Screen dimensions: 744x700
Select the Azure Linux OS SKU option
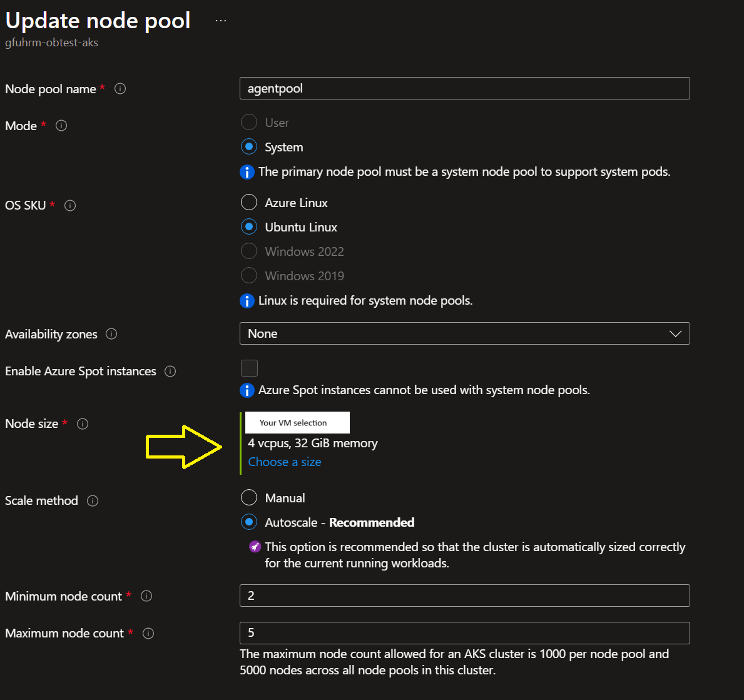[x=249, y=202]
